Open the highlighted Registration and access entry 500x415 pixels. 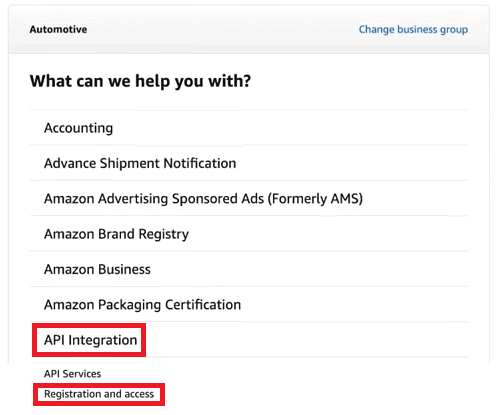tap(99, 394)
